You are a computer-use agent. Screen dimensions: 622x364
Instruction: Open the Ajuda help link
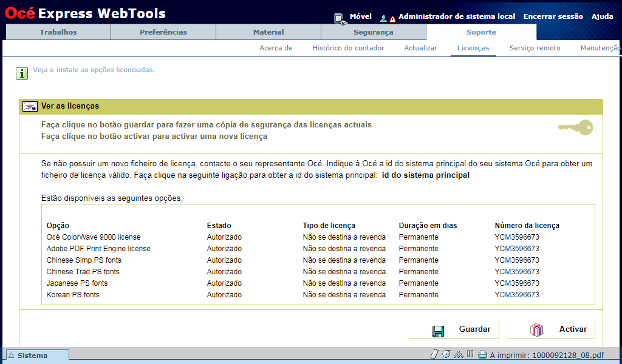pos(602,16)
